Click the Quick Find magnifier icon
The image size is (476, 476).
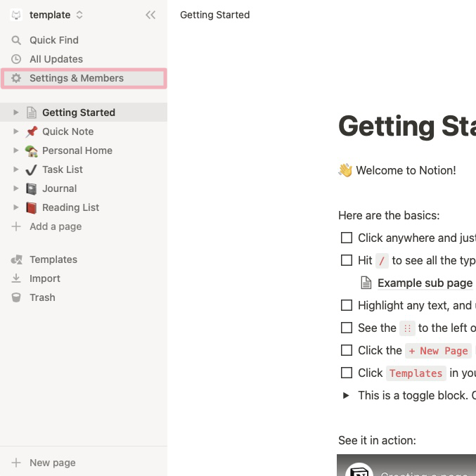tap(16, 40)
